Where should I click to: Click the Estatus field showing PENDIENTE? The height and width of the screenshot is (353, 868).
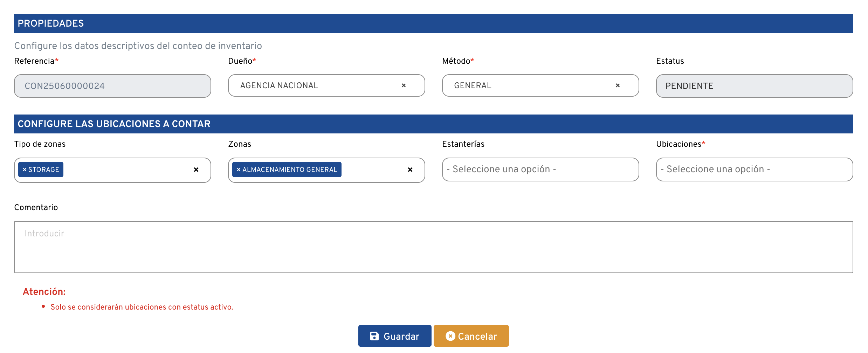tap(754, 86)
